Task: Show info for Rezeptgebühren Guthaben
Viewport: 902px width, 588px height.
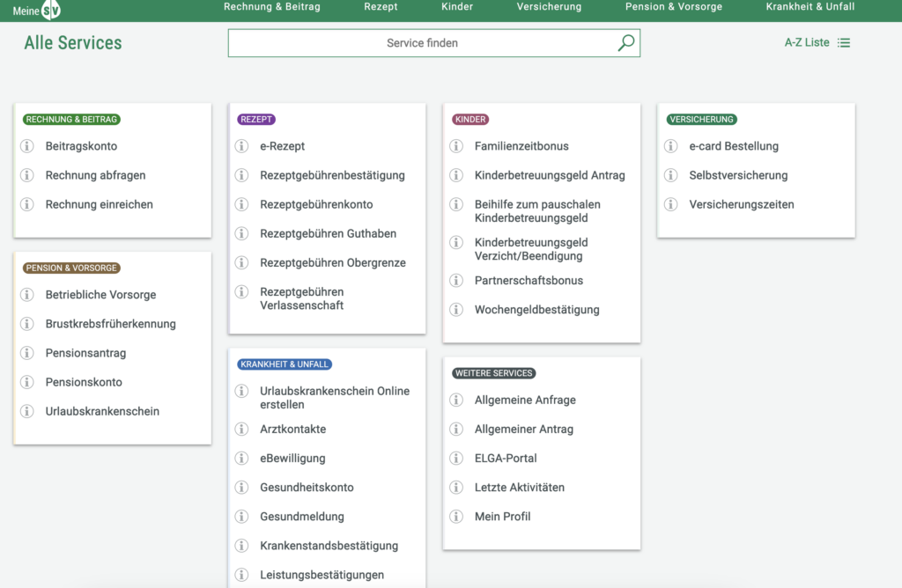Action: pyautogui.click(x=241, y=233)
